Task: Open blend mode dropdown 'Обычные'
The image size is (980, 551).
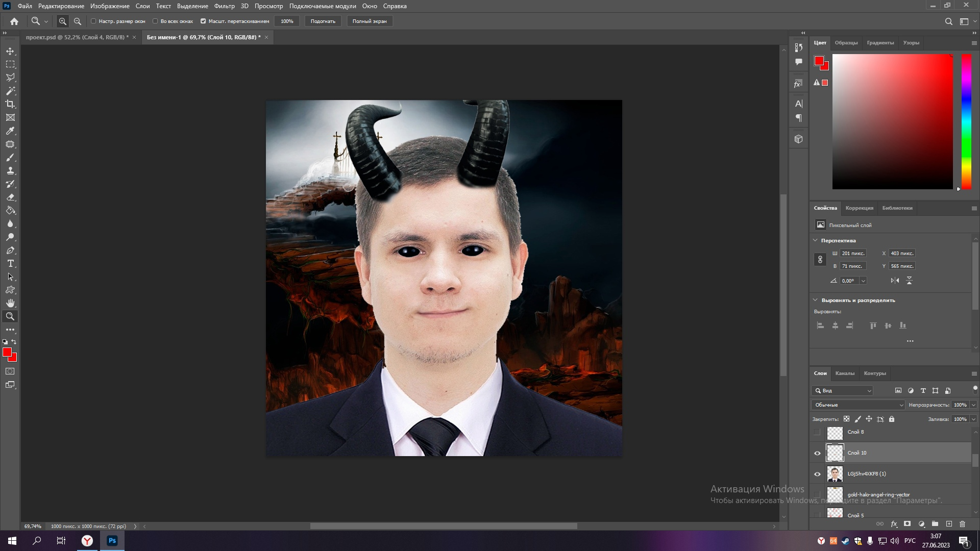Action: (858, 405)
